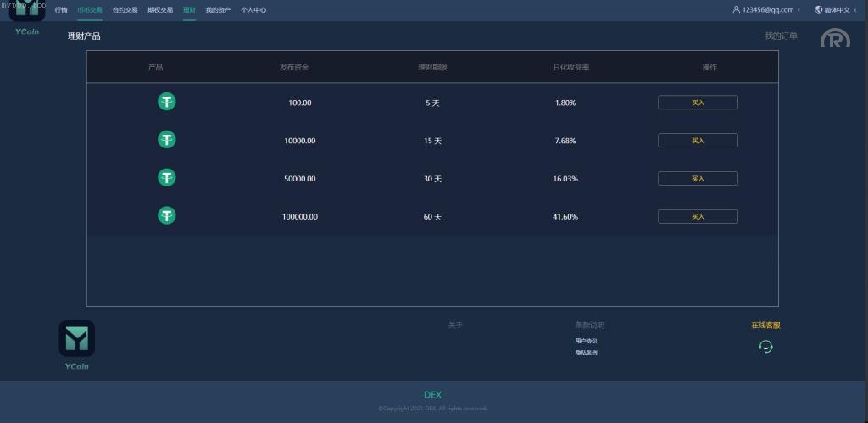Click the Tether icon in the 100.00 row
Screen dimensions: 868x423
coord(167,102)
